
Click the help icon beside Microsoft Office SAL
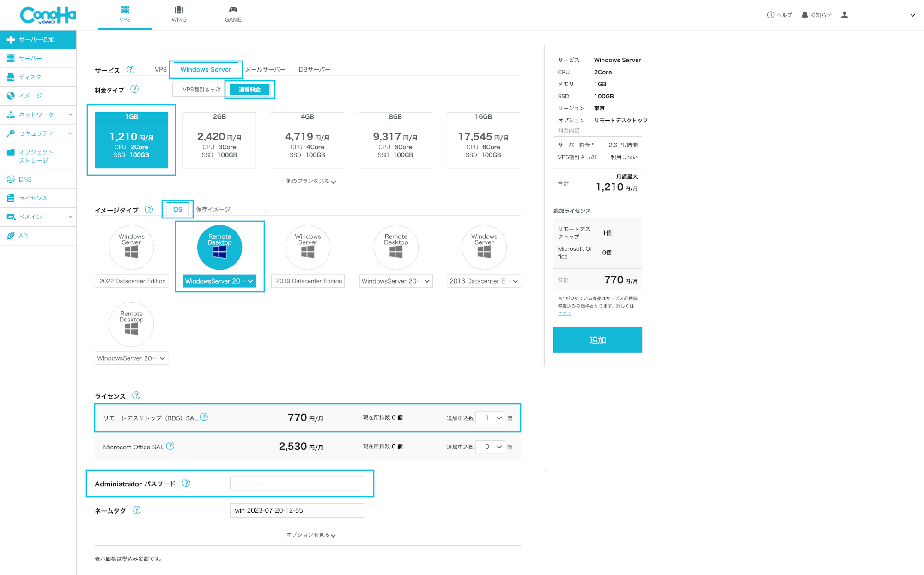coord(170,446)
